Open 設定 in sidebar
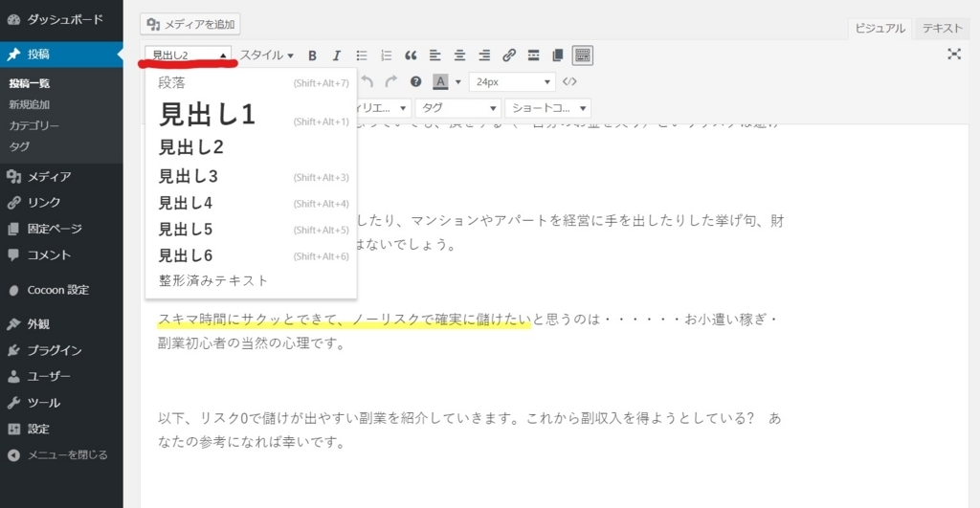980x508 pixels. coord(61,430)
